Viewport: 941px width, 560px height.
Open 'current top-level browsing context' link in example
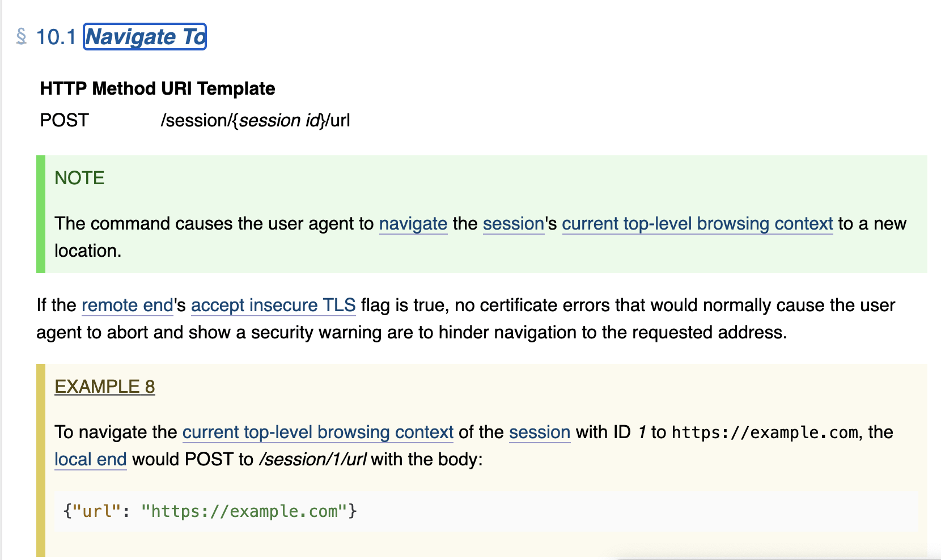(318, 432)
